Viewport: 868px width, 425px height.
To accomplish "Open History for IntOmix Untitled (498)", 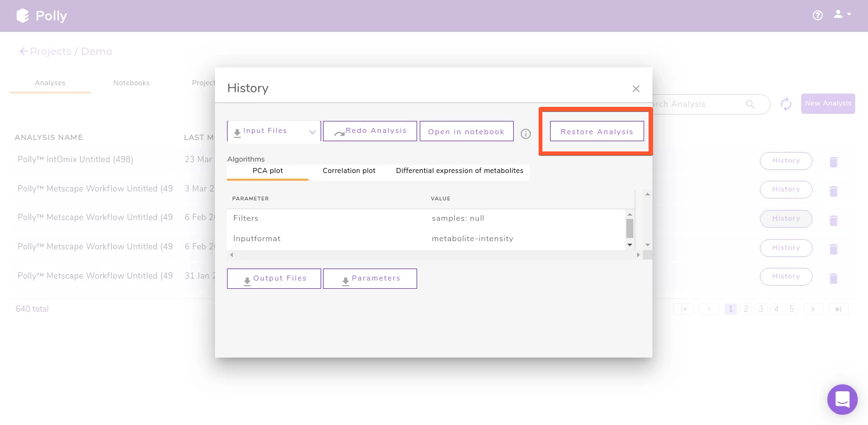I will pos(786,161).
